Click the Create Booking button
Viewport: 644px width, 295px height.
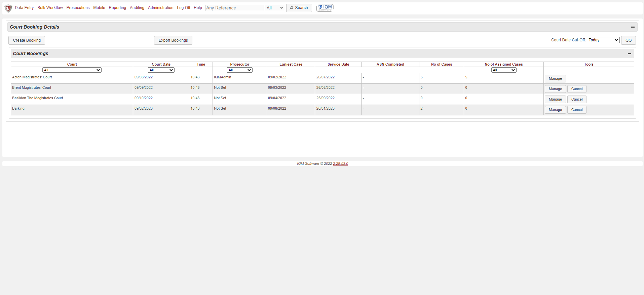click(27, 40)
